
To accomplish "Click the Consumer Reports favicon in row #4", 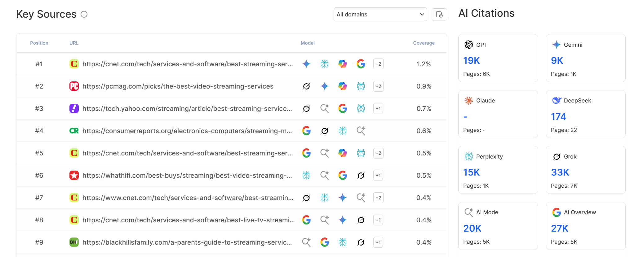I will pos(74,131).
